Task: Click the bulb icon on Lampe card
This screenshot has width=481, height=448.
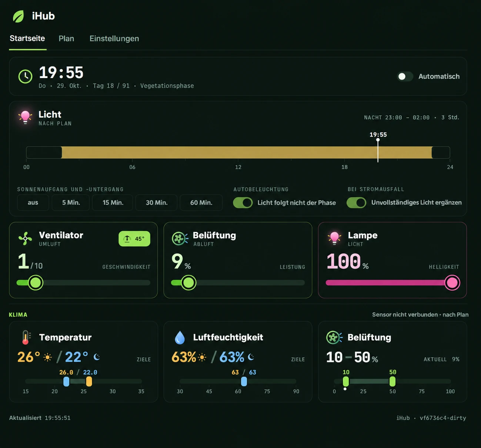Action: tap(334, 238)
